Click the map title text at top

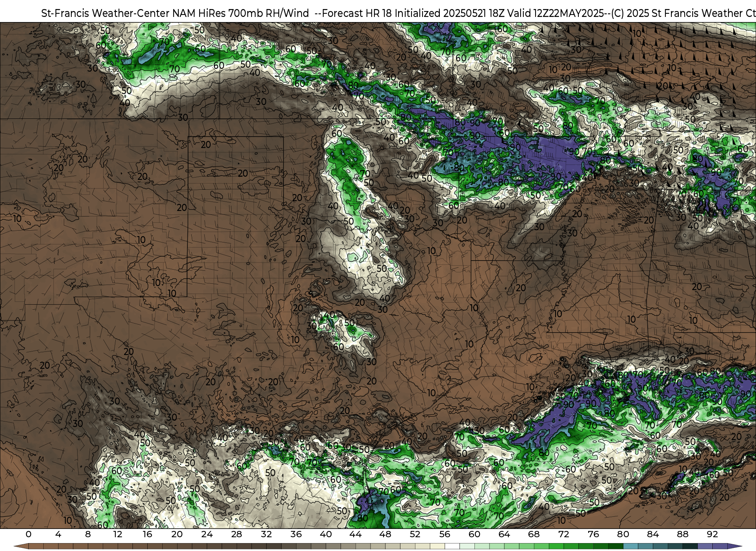(x=398, y=13)
